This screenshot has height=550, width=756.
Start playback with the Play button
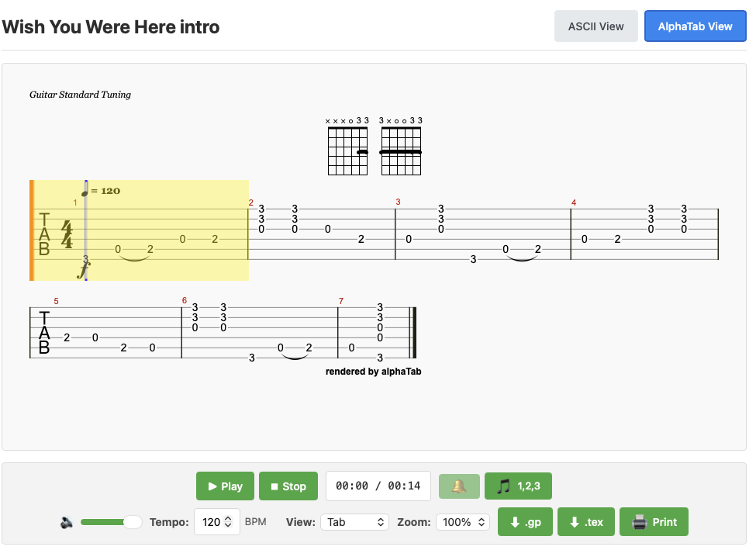pyautogui.click(x=225, y=486)
